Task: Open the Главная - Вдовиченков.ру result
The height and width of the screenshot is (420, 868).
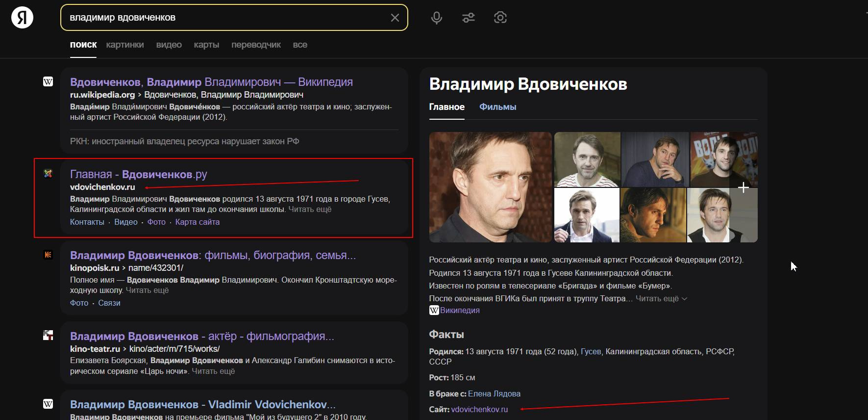Action: [x=139, y=174]
